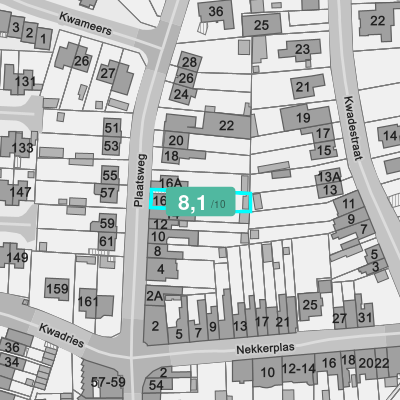Viewport: 400px width, 400px height.
Task: Select house number 8 on Plaatsweg
Action: tap(157, 251)
